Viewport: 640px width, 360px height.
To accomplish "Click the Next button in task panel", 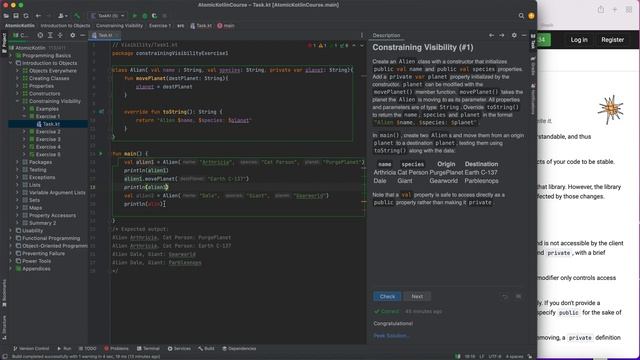I will tap(417, 297).
